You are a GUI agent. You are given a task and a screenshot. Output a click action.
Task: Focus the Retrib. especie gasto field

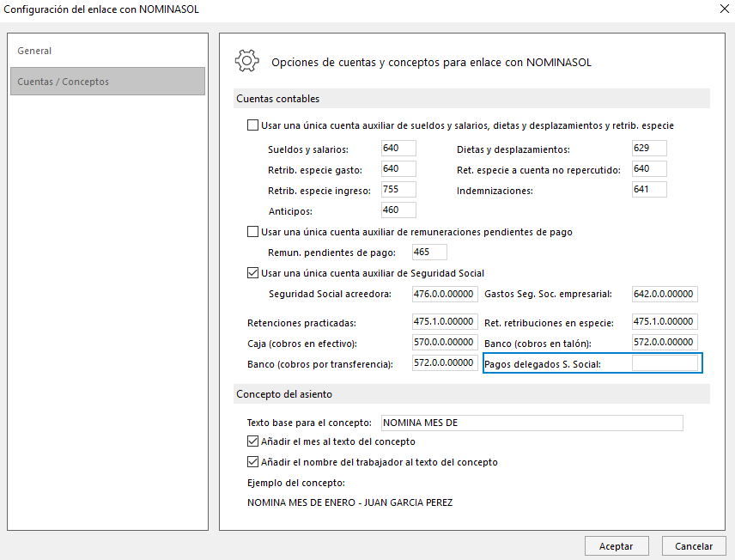pyautogui.click(x=398, y=169)
